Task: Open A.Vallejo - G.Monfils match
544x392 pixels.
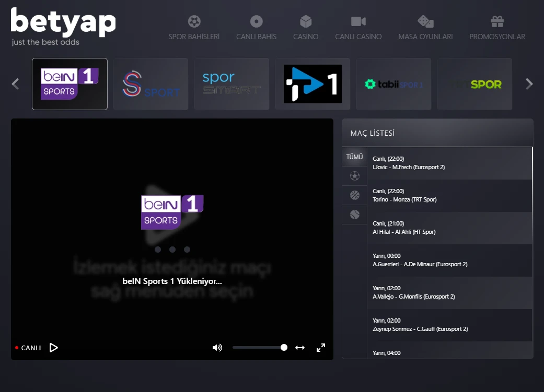Action: [x=449, y=293]
